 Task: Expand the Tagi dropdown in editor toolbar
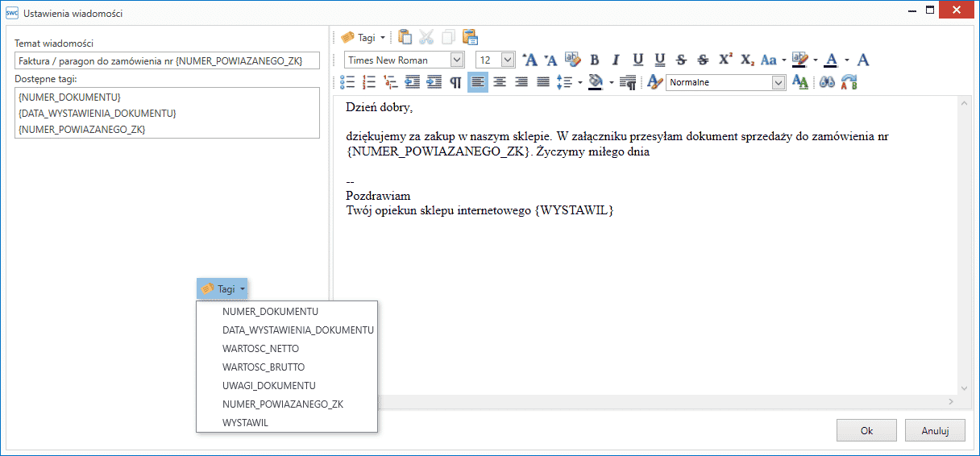click(x=383, y=37)
